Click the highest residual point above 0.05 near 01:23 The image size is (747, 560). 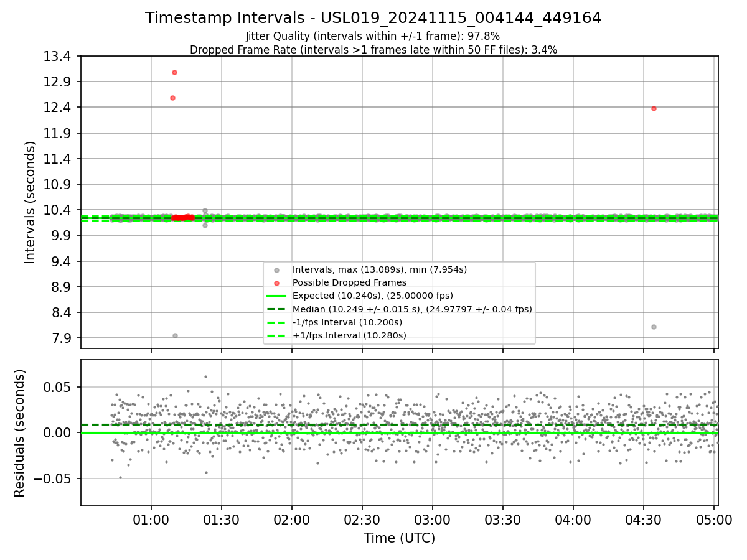click(205, 376)
